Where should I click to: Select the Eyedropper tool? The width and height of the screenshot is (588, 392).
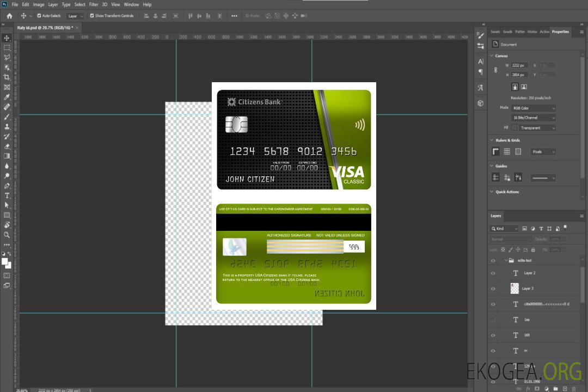coord(7,97)
